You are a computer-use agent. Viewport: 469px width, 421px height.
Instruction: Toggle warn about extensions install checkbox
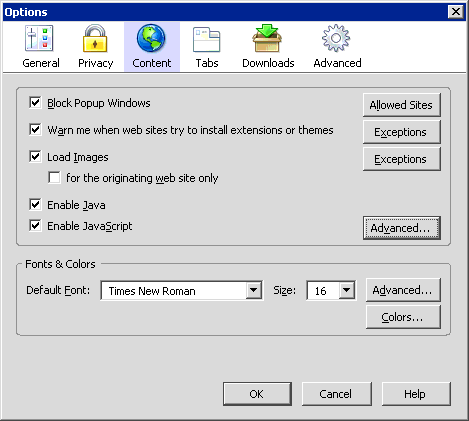pos(35,129)
